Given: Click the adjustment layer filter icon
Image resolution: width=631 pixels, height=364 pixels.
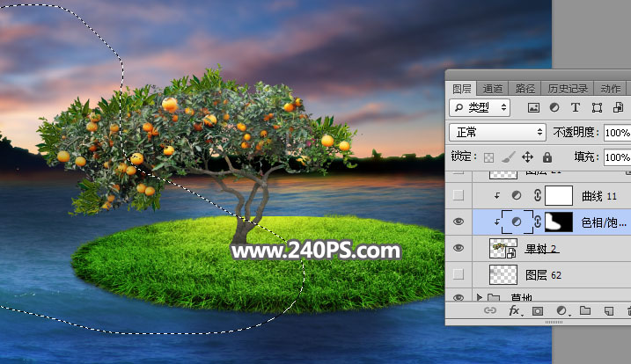Looking at the screenshot, I should tap(554, 107).
